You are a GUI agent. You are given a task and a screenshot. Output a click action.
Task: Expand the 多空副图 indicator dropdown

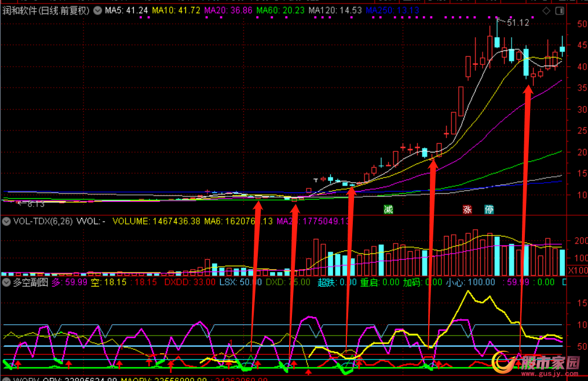click(x=6, y=282)
